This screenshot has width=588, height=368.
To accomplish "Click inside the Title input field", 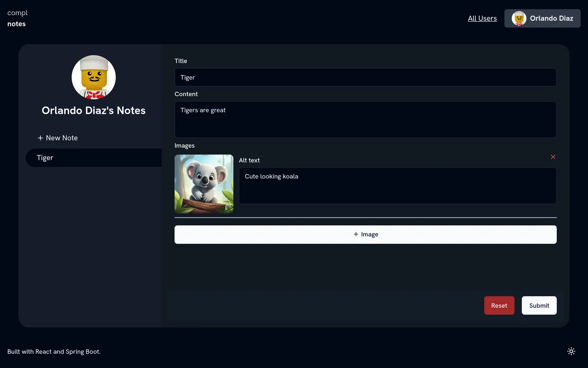I will tap(365, 77).
